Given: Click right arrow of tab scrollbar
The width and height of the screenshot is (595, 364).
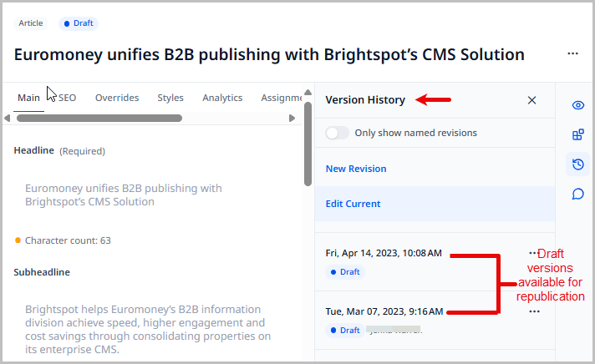Looking at the screenshot, I should [x=292, y=118].
